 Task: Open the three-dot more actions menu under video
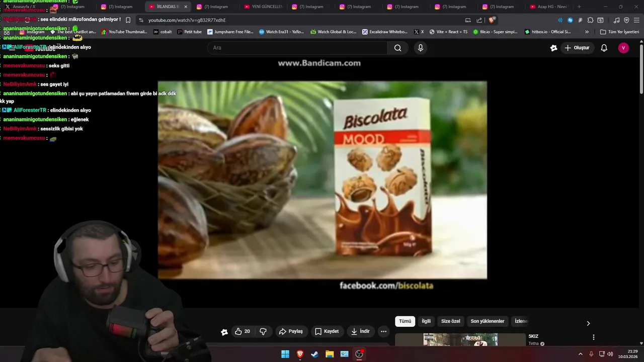(x=383, y=331)
